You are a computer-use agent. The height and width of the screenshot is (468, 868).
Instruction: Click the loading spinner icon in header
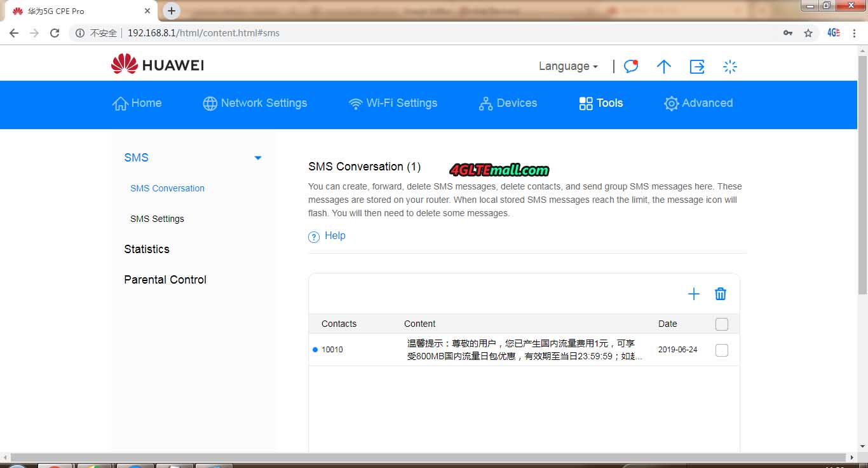(x=730, y=66)
